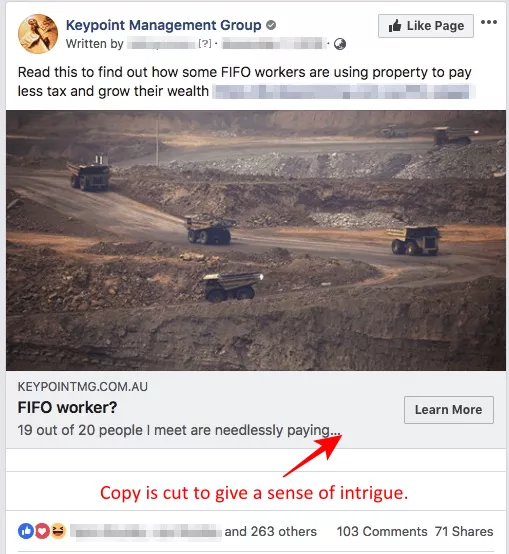Click the Learn More button
This screenshot has width=509, height=554.
449,409
